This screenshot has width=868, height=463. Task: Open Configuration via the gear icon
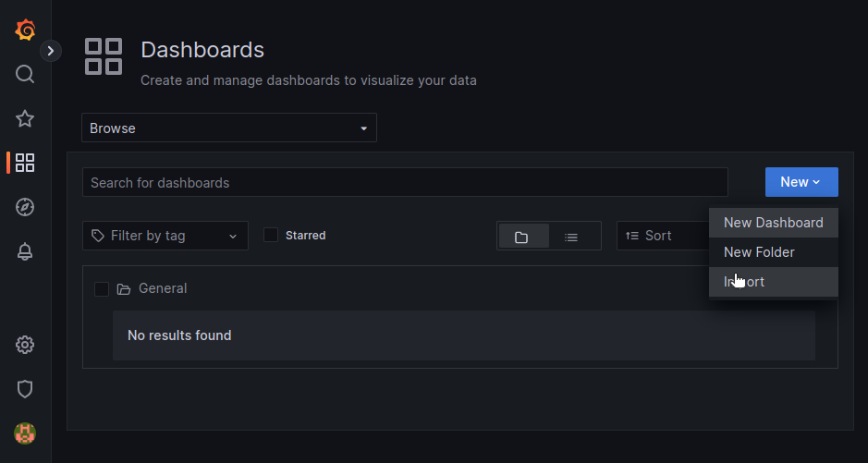tap(25, 346)
